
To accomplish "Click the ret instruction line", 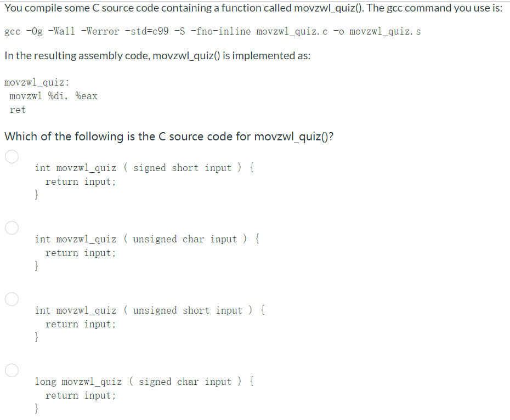I will [x=18, y=110].
